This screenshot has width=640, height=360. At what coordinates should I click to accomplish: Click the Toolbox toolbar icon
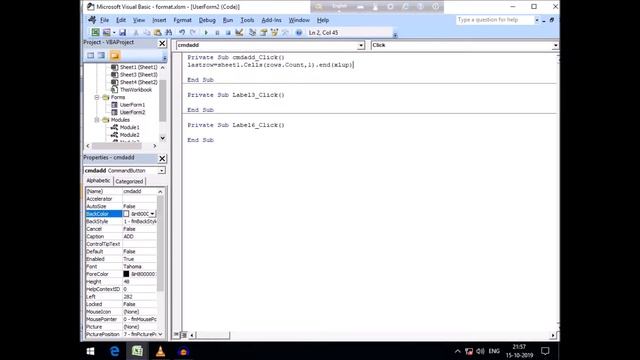click(285, 33)
